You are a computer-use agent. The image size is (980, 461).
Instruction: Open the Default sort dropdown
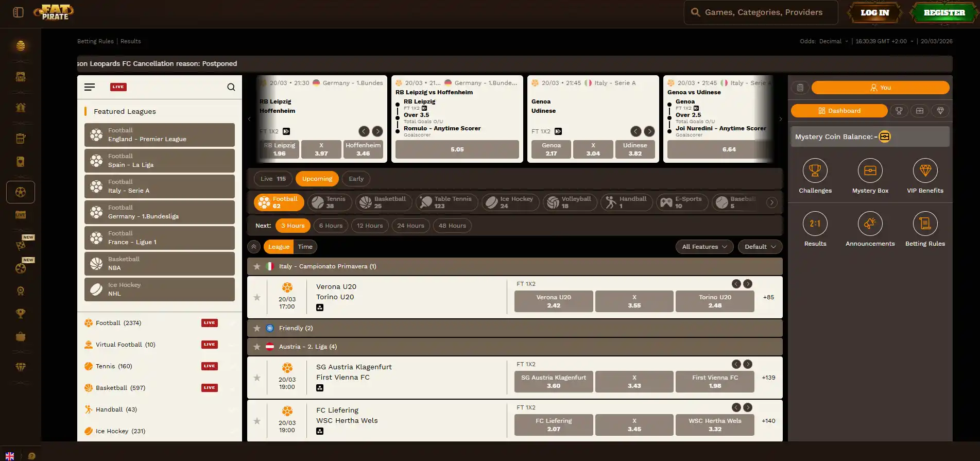pyautogui.click(x=760, y=247)
